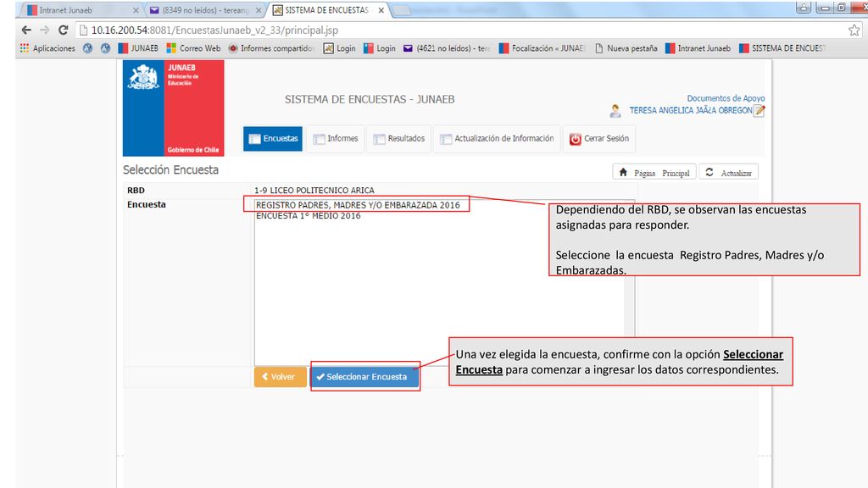
Task: Open the Informes menu tab
Action: coord(336,138)
